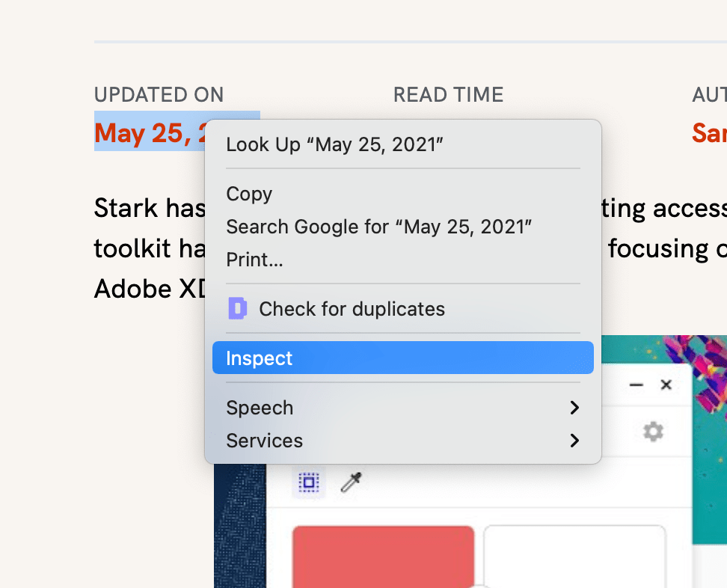Click Look Up "May 25, 2021"
Screen dimensions: 727x588
point(334,144)
